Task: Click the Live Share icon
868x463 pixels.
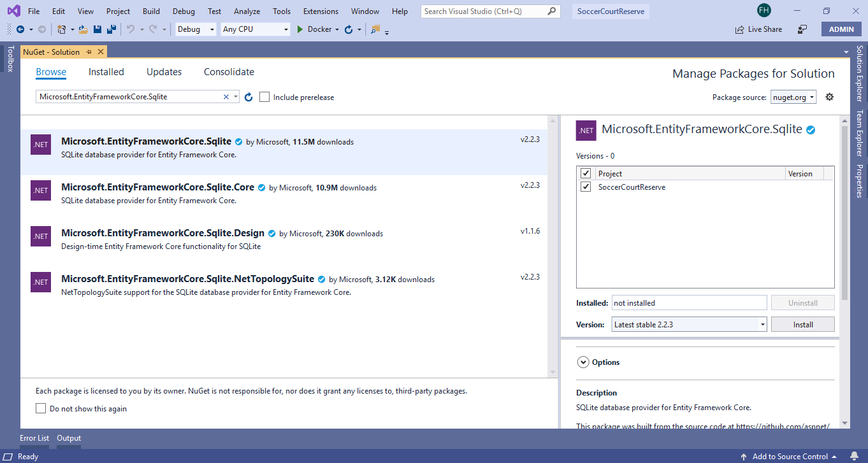Action: [740, 29]
